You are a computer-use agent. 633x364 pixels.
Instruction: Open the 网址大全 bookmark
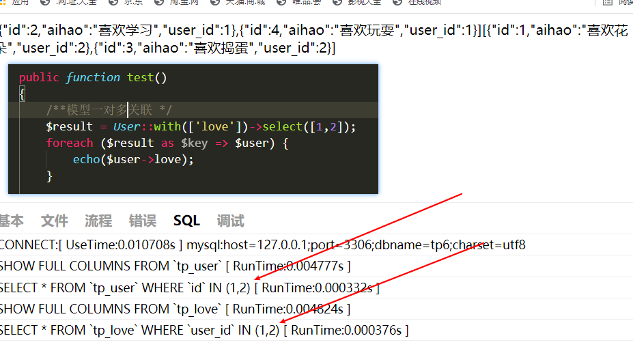[76, 2]
